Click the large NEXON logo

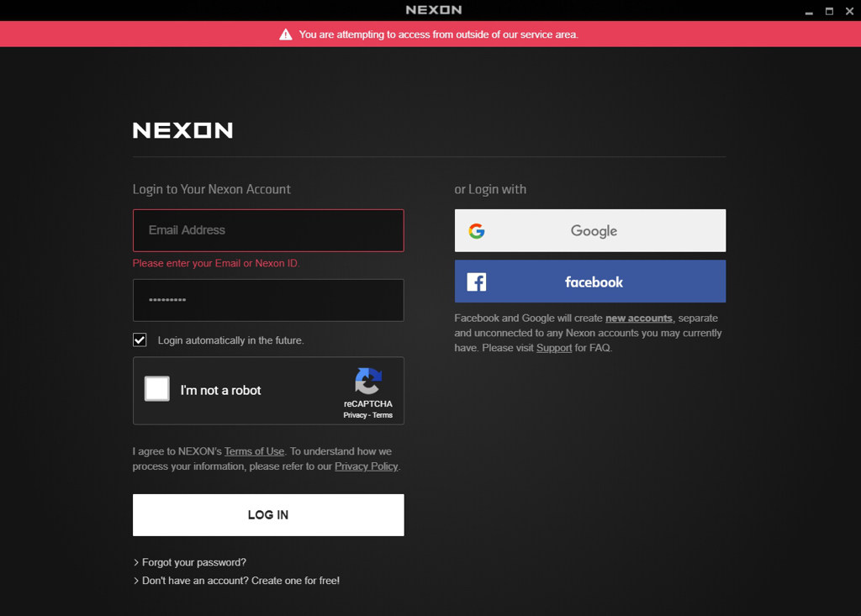182,130
